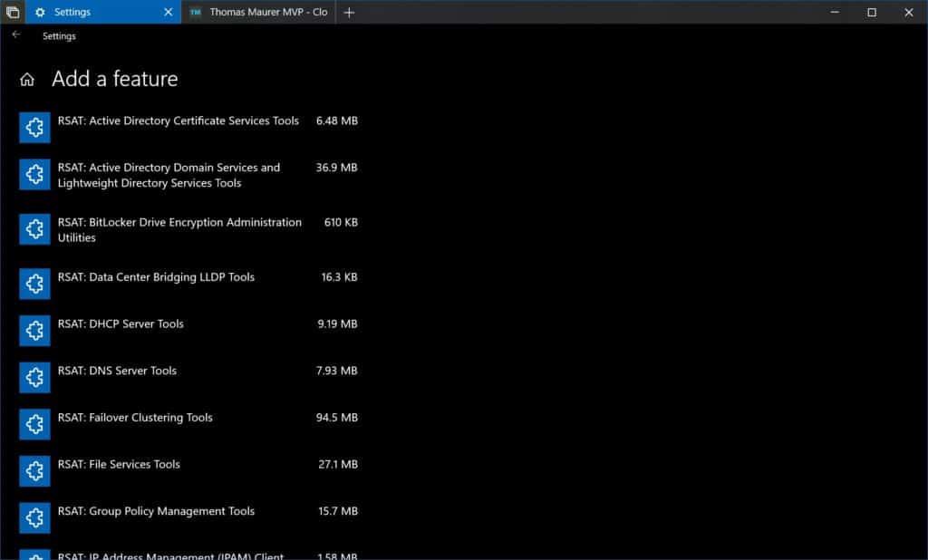Select RSAT: DHCP Server Tools
The height and width of the screenshot is (560, 928).
pos(121,323)
